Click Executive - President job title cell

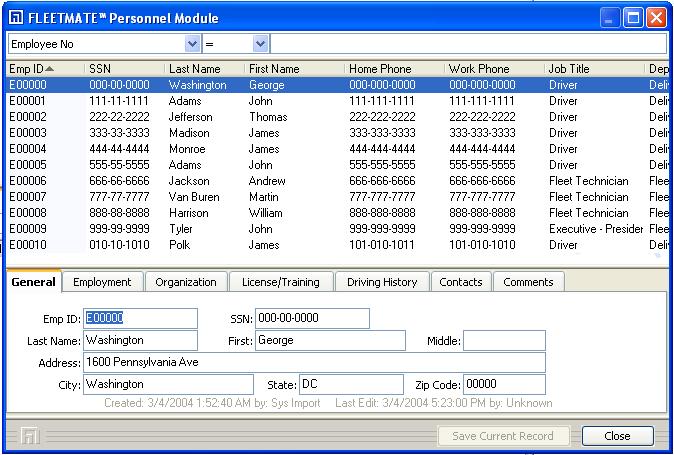(596, 229)
